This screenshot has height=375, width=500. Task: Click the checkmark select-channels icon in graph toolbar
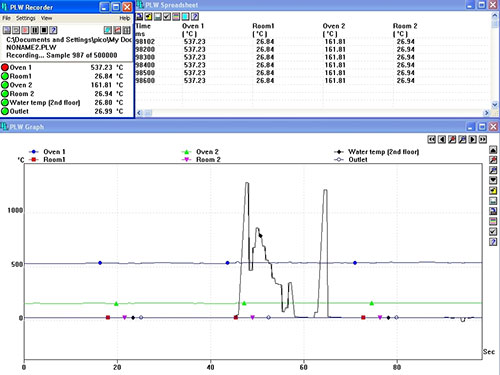pos(493,231)
